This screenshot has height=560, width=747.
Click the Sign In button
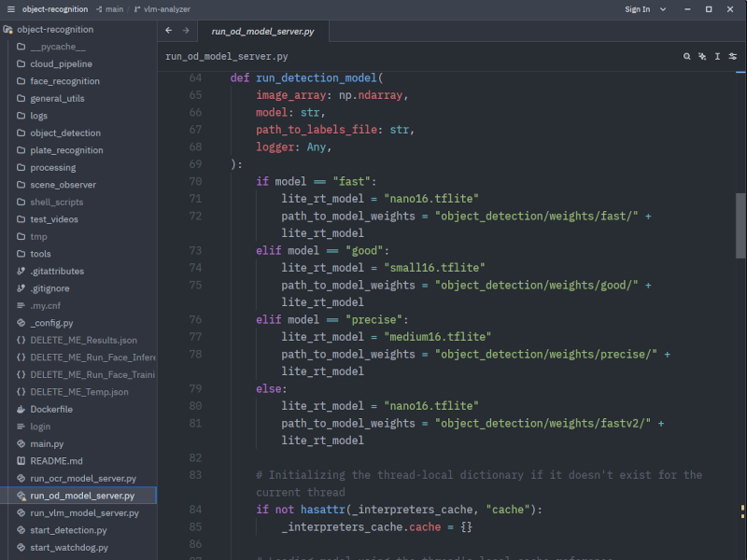click(x=638, y=9)
